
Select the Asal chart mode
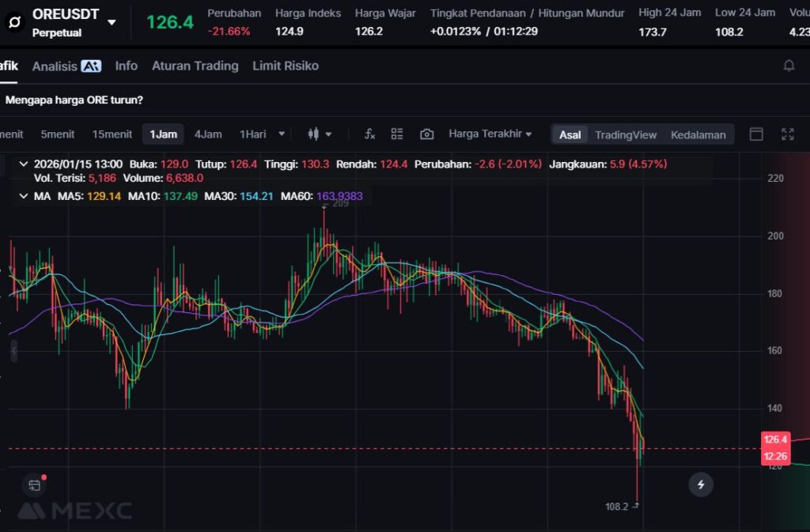coord(570,134)
